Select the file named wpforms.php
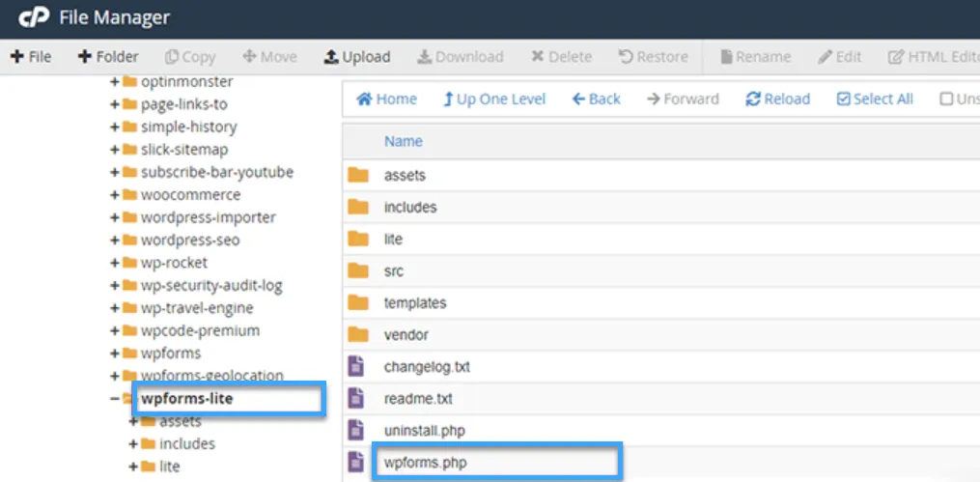This screenshot has height=482, width=980. click(x=426, y=464)
